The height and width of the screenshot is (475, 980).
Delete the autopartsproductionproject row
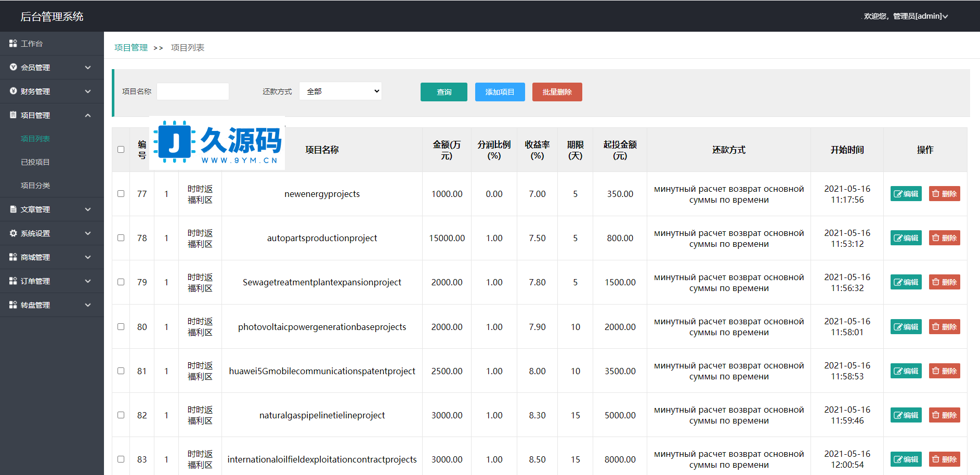(x=944, y=238)
